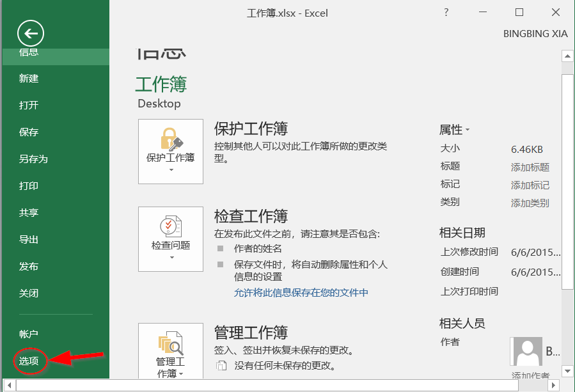This screenshot has width=575, height=392.
Task: Click the horizontal scrollbar right arrow
Action: (553, 386)
